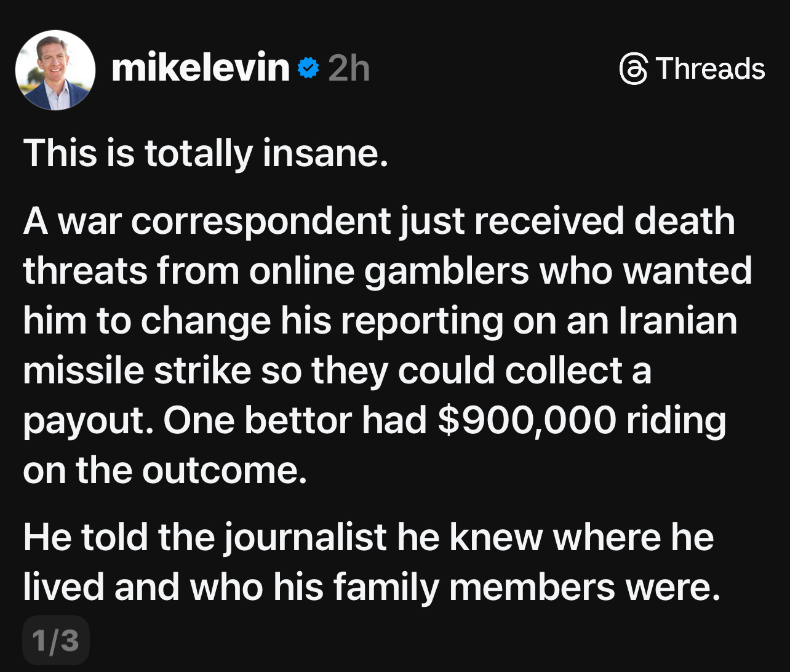Click the 2h post timestamp
Viewport: 790px width, 672px height.
(x=349, y=69)
